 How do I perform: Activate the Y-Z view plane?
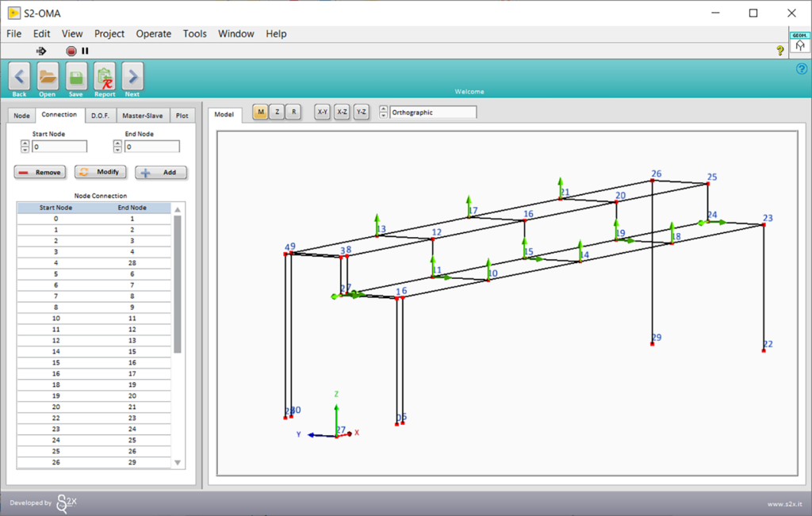360,112
